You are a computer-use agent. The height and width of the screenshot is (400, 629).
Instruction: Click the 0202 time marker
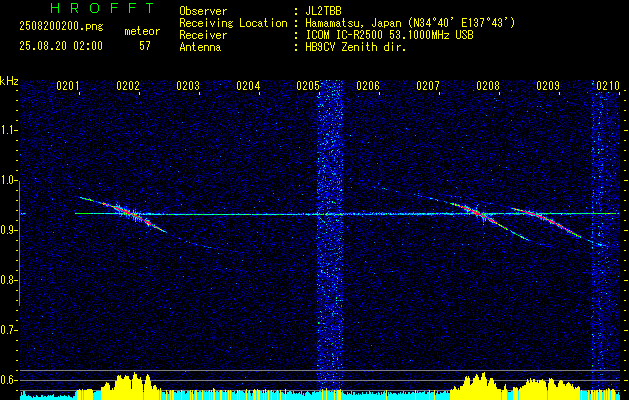coord(128,85)
